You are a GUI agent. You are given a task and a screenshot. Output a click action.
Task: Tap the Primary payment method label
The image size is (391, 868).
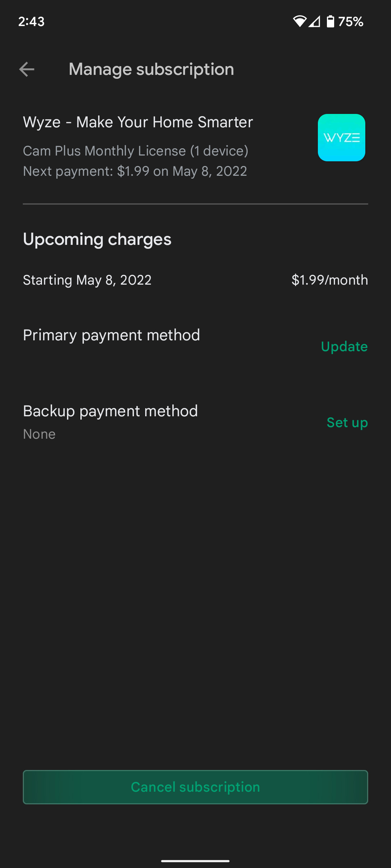coord(111,335)
